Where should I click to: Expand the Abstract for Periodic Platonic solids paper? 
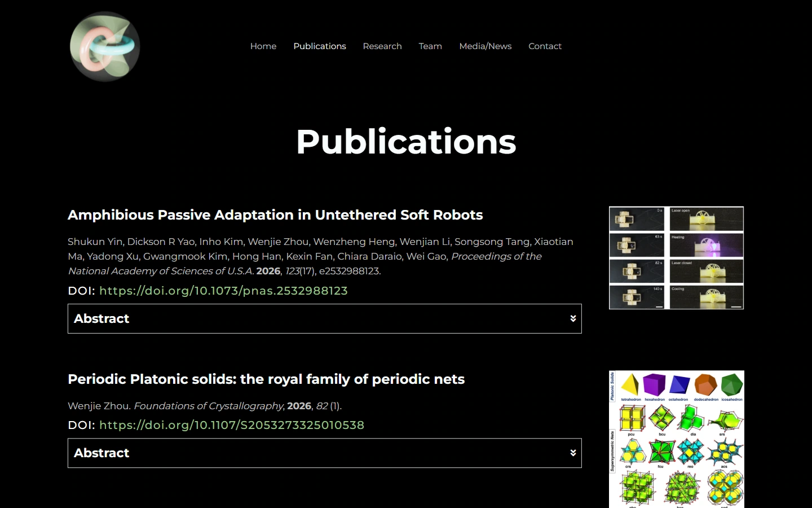tap(325, 453)
